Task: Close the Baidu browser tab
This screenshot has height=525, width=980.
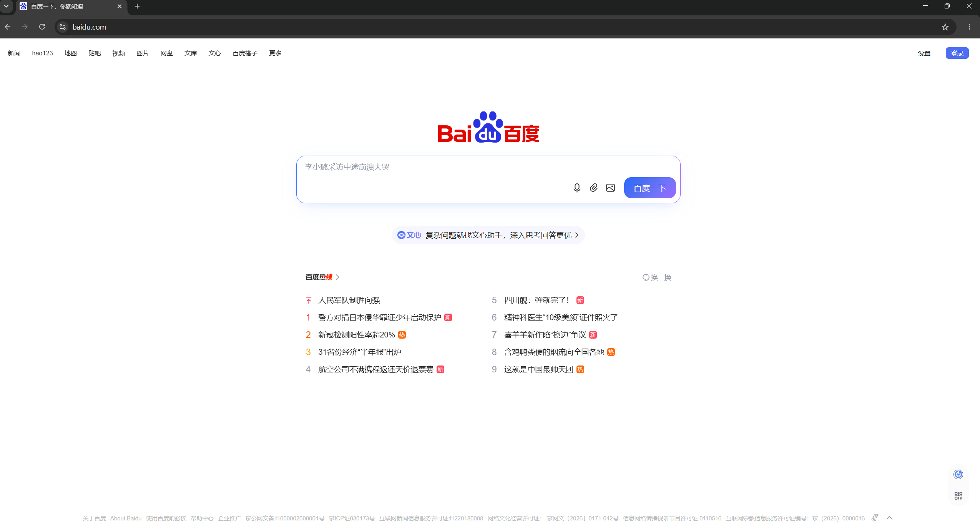Action: pyautogui.click(x=120, y=6)
